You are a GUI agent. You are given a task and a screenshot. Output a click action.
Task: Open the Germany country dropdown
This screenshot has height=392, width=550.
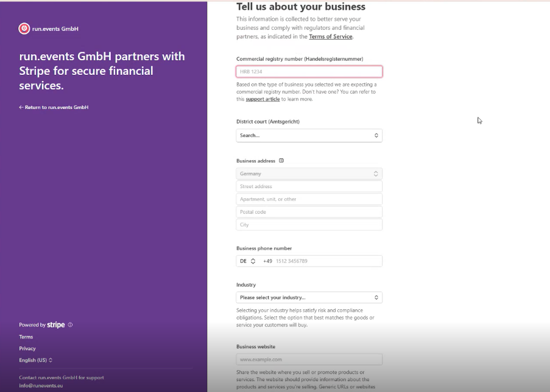click(x=309, y=173)
